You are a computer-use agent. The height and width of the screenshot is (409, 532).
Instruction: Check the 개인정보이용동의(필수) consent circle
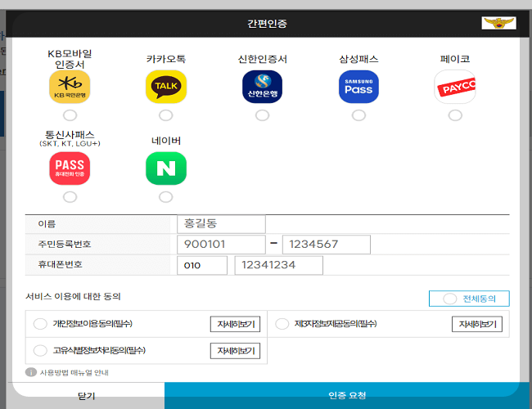pyautogui.click(x=40, y=324)
